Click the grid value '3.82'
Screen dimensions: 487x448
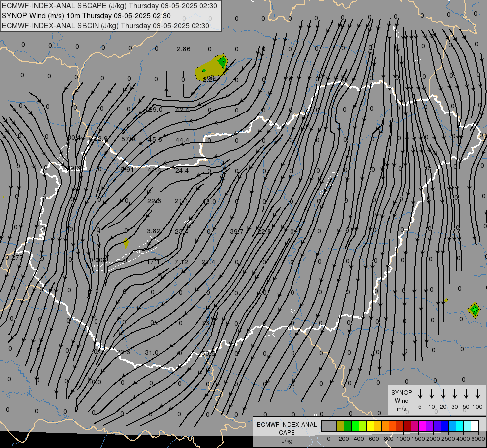[154, 231]
